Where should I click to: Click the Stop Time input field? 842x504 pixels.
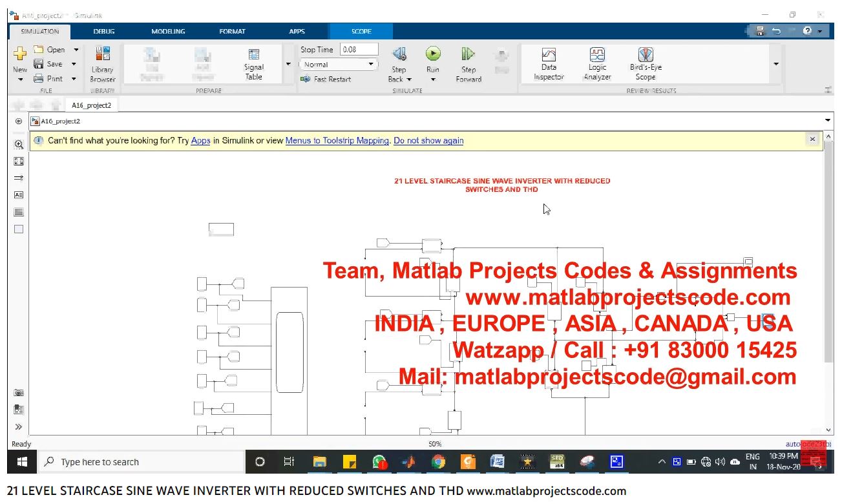(x=359, y=50)
